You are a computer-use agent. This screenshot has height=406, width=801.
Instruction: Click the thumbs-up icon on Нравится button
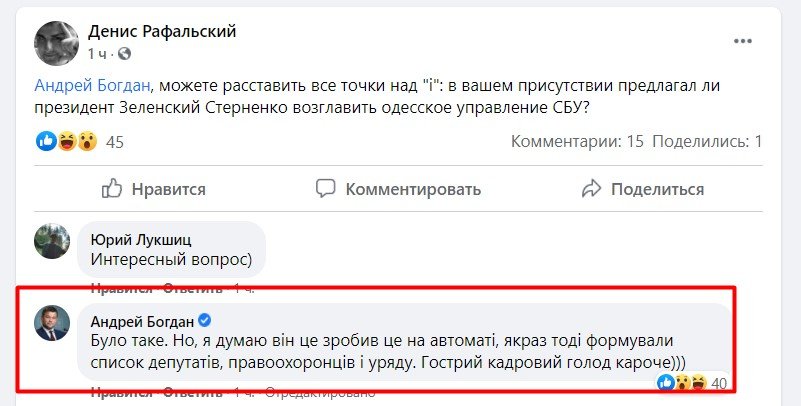pos(114,188)
